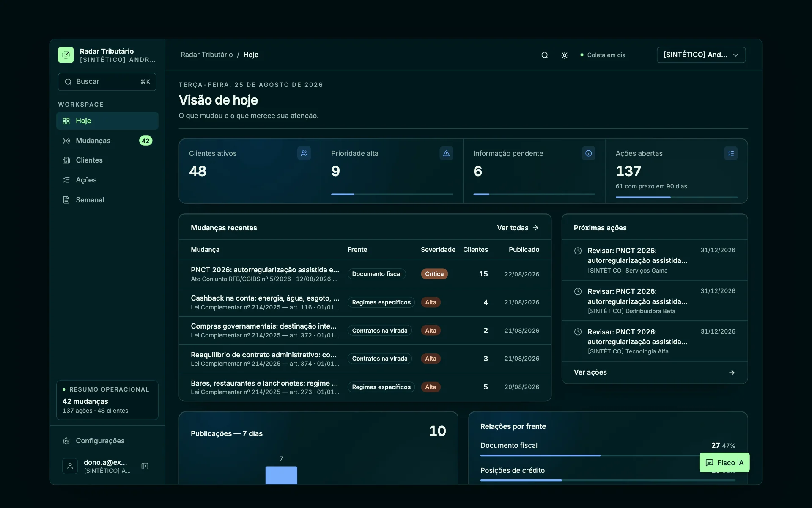
Task: Open Cashback na conta change row
Action: coord(365,302)
